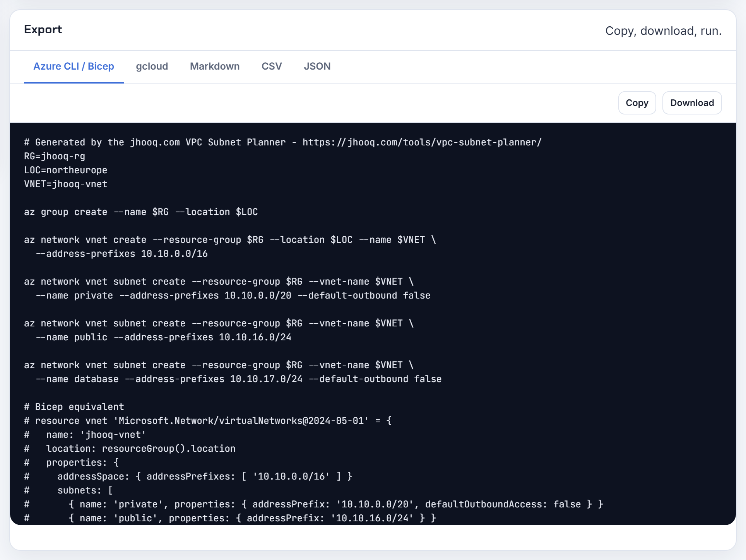Click the 'az group create' command line
Screen dimensions: 746x560
point(141,212)
